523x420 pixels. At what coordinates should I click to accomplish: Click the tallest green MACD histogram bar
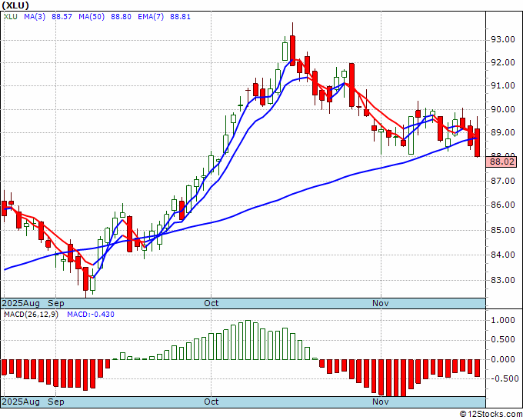click(248, 340)
